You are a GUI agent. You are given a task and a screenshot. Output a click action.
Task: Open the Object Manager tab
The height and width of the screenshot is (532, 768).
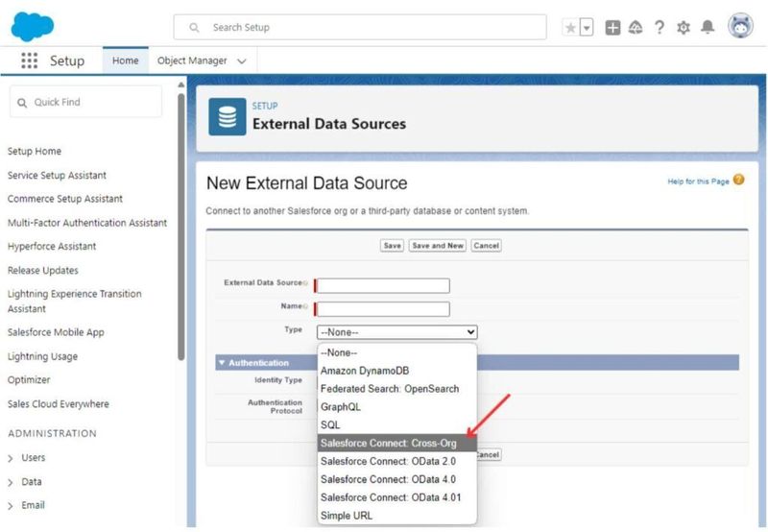192,60
